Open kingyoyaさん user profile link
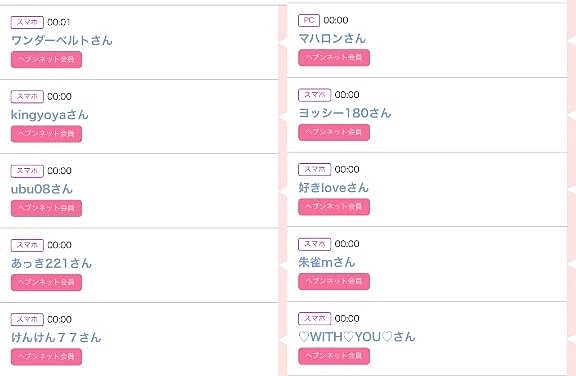 [x=50, y=115]
